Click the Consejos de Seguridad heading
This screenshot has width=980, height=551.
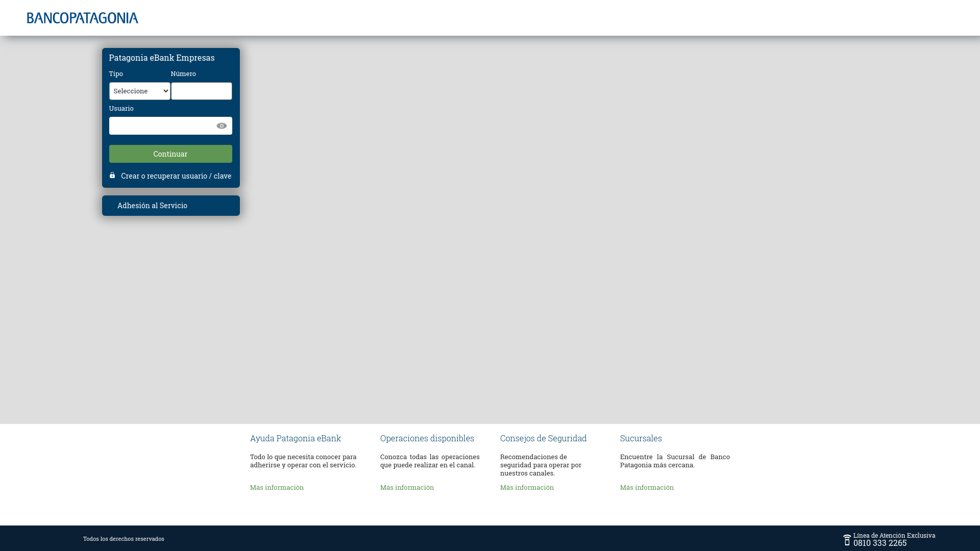click(543, 438)
